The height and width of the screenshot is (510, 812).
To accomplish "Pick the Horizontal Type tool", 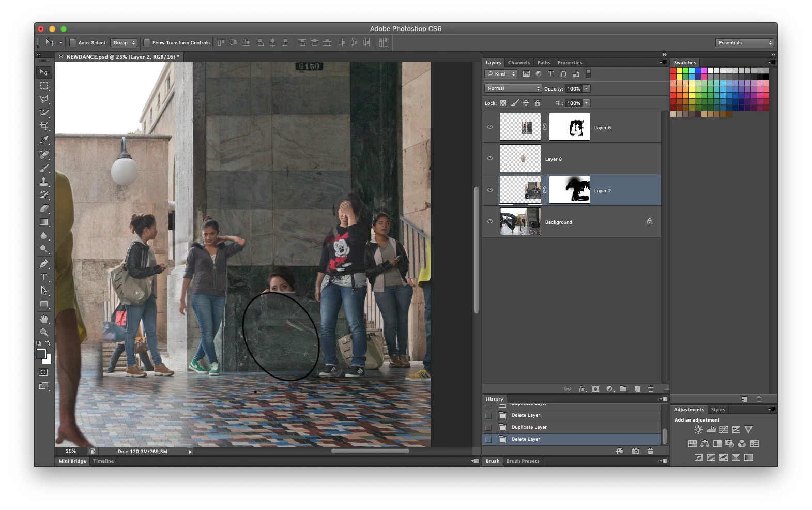I will click(x=44, y=277).
